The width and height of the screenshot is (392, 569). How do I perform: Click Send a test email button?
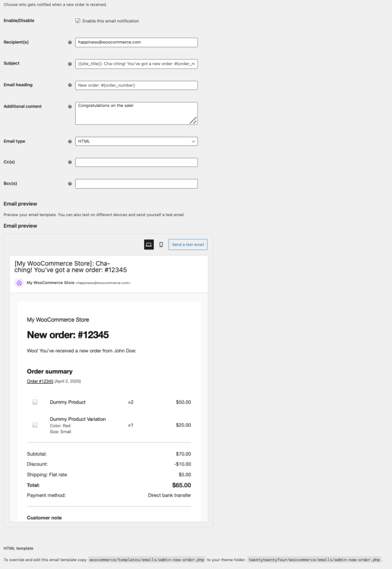(x=188, y=244)
